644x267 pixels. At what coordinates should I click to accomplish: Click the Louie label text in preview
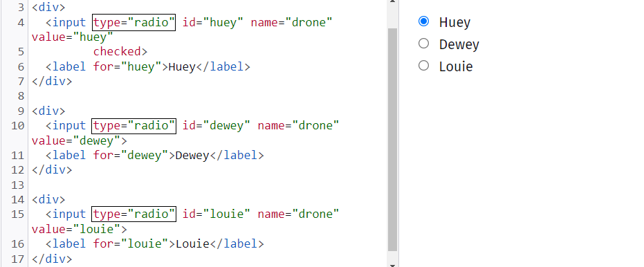click(x=456, y=66)
